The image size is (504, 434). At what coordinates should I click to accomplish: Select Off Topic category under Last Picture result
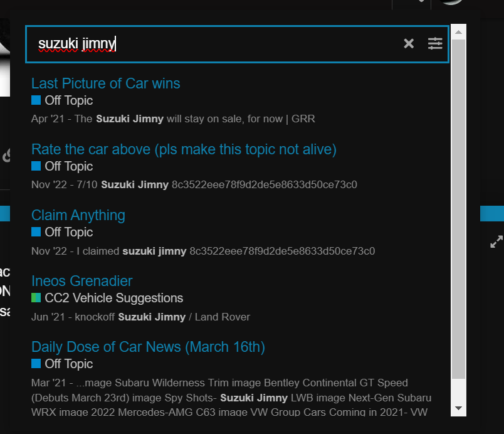pyautogui.click(x=68, y=100)
